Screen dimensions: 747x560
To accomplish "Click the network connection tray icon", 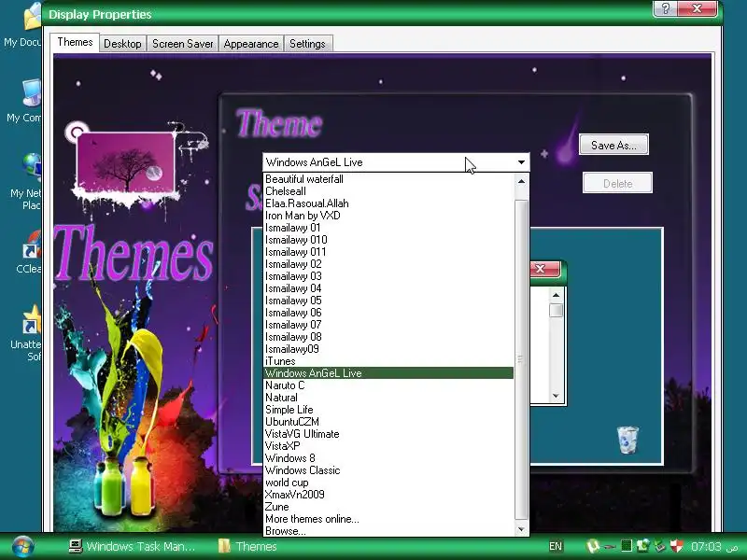I will tap(643, 546).
